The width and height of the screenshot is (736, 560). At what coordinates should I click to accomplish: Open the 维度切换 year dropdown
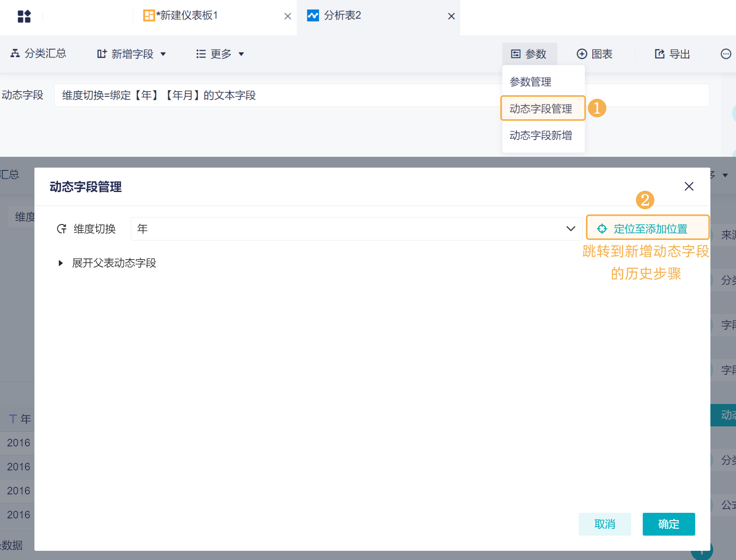356,229
